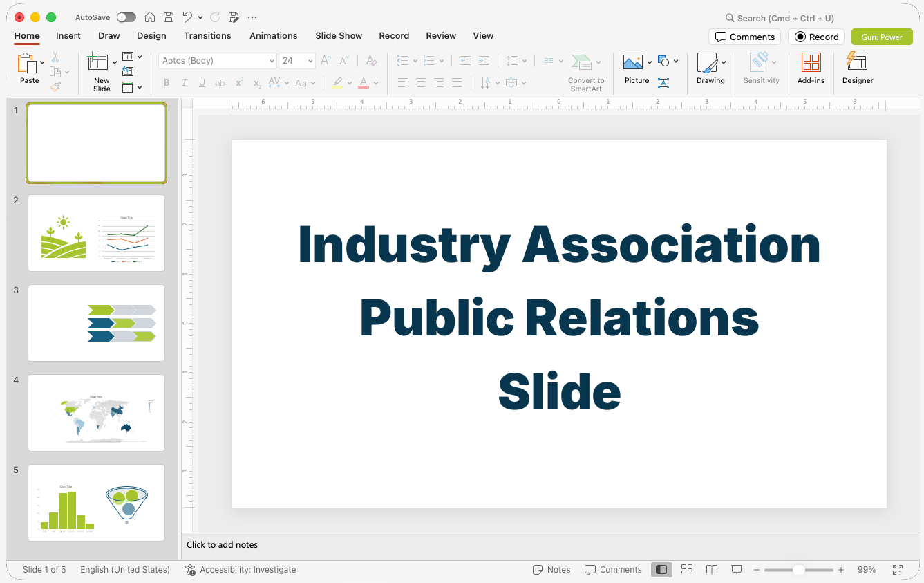Click the Align Left icon
The width and height of the screenshot is (924, 583).
click(403, 83)
